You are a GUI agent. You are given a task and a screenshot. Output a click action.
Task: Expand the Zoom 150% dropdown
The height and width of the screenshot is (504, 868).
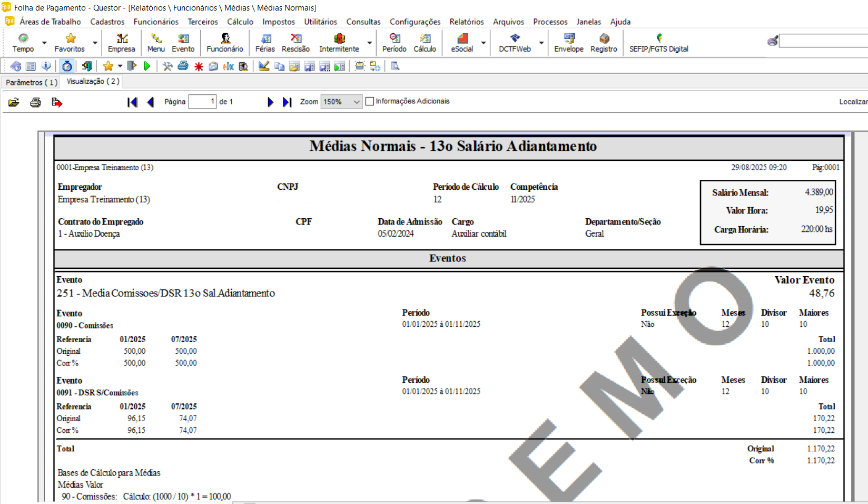tap(357, 102)
